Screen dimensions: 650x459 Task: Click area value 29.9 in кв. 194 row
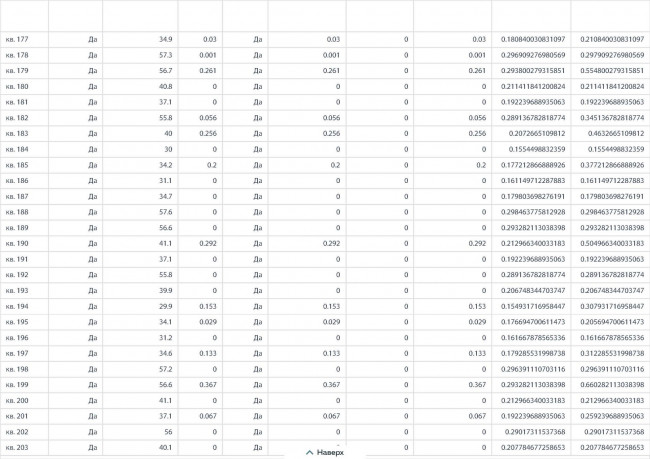[x=165, y=306]
